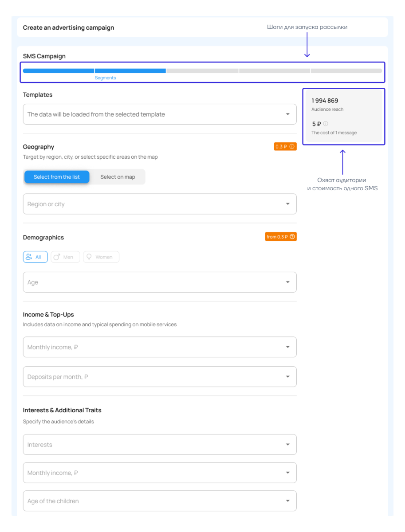Select the Men gender filter

coord(65,257)
